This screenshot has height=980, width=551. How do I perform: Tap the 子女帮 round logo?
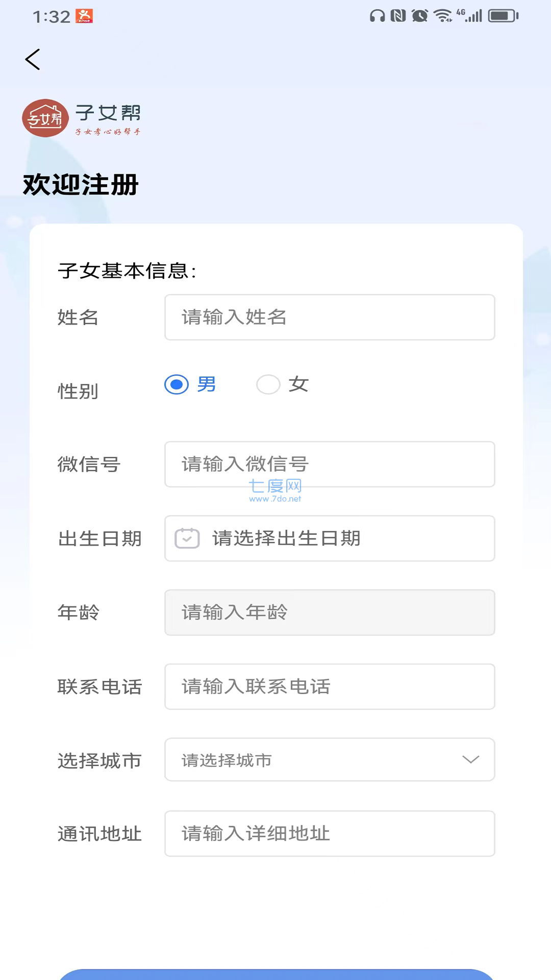tap(45, 118)
